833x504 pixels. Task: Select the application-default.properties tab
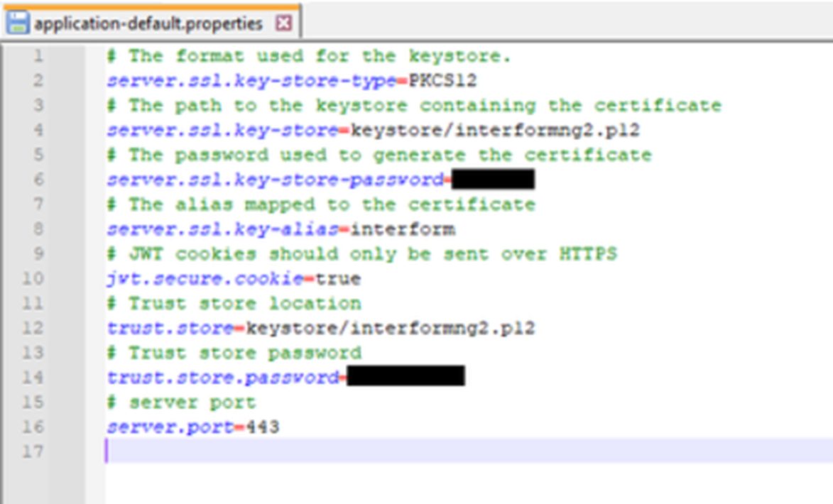[x=148, y=23]
